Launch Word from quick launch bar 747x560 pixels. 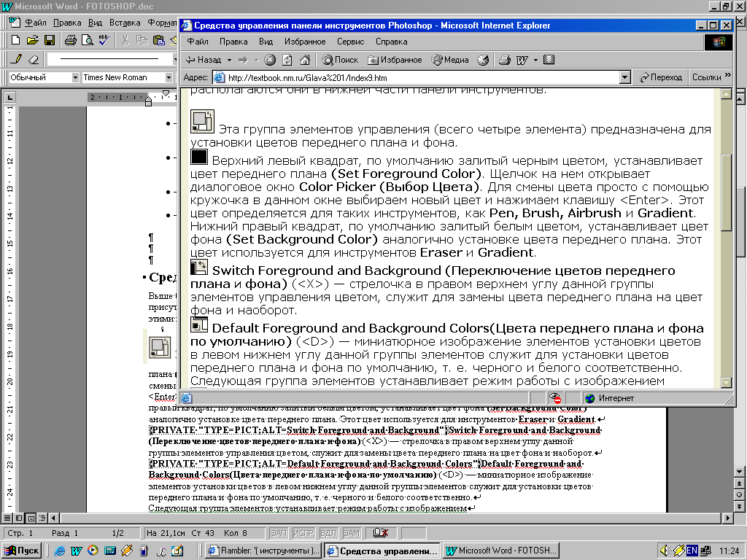76,551
